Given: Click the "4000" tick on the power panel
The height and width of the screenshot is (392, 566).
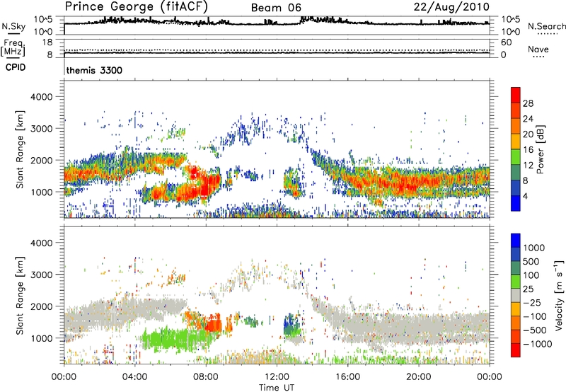Looking at the screenshot, I should tap(41, 97).
